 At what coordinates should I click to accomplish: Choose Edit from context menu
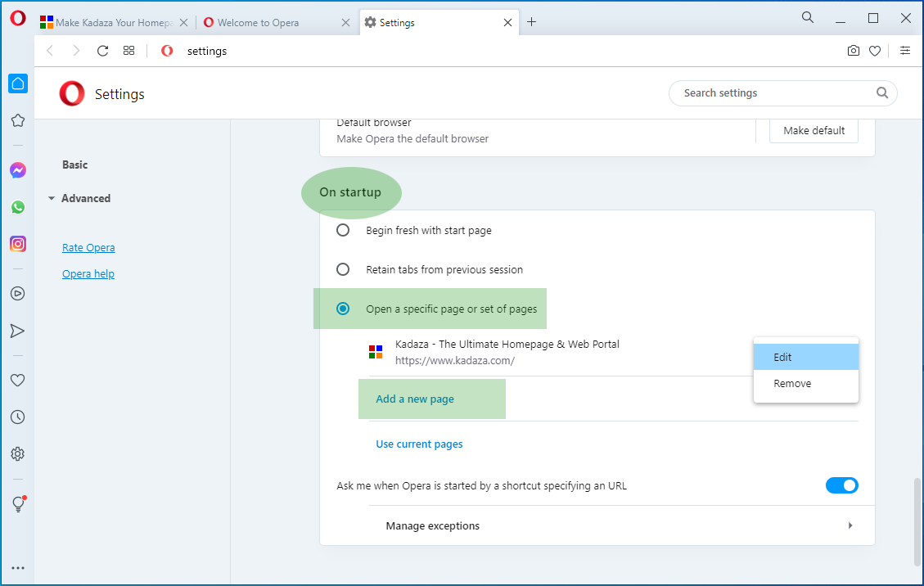805,357
